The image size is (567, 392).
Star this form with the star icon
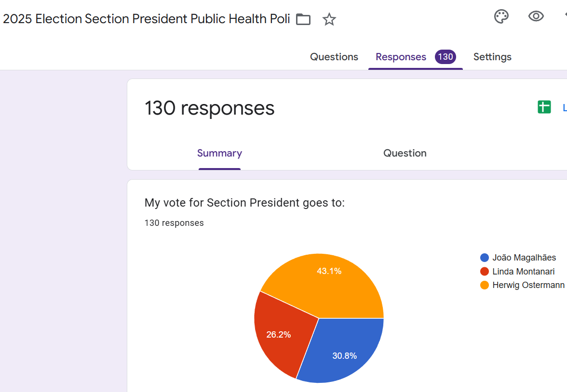tap(329, 19)
